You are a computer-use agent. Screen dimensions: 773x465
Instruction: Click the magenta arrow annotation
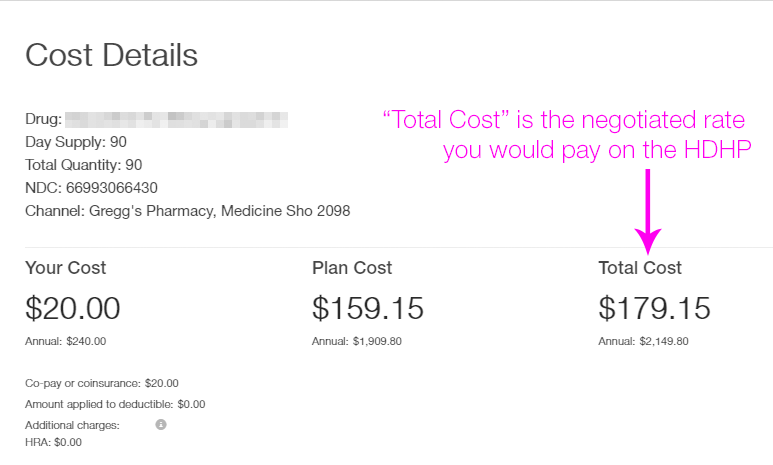coord(648,211)
